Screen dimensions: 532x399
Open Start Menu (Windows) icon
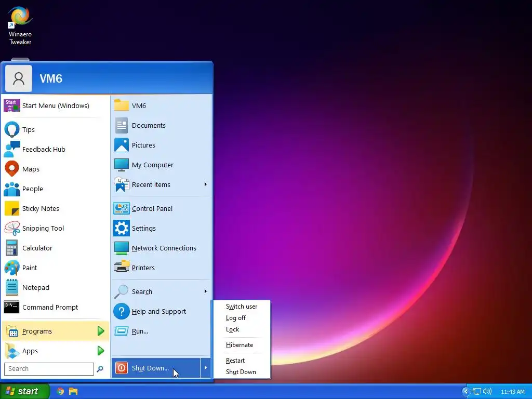12,105
